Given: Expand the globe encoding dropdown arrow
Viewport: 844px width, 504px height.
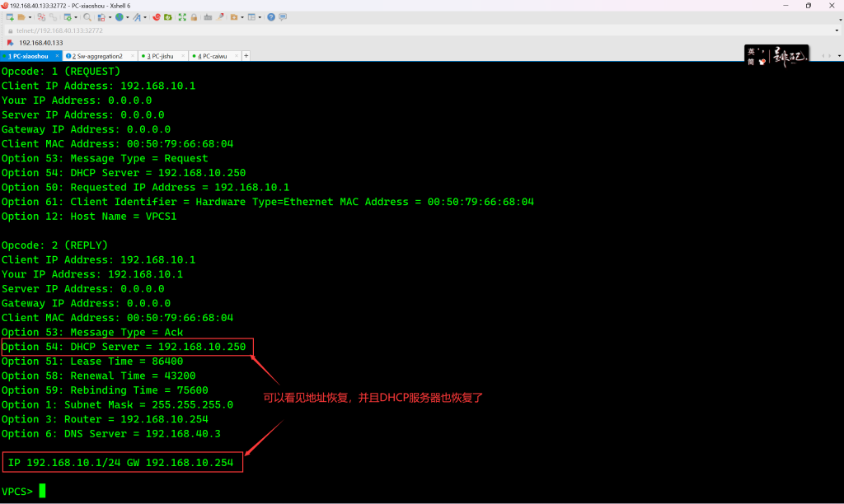Looking at the screenshot, I should (127, 17).
